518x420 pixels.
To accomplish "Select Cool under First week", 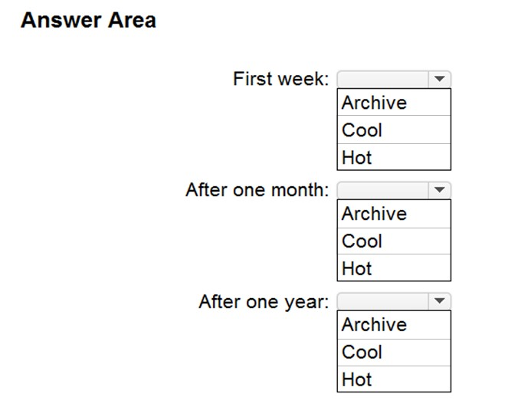I will (362, 130).
